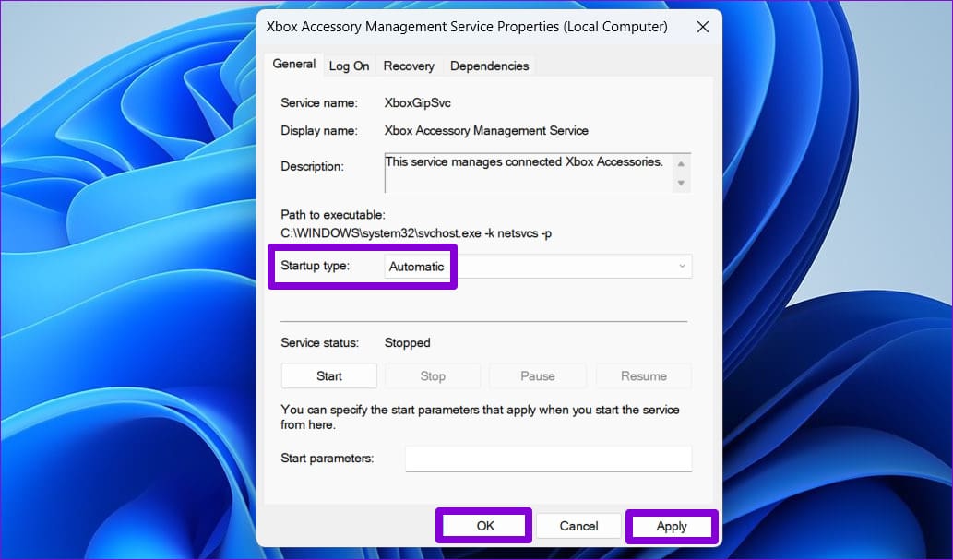
Task: Click the greyed-out Resume button
Action: pyautogui.click(x=644, y=375)
